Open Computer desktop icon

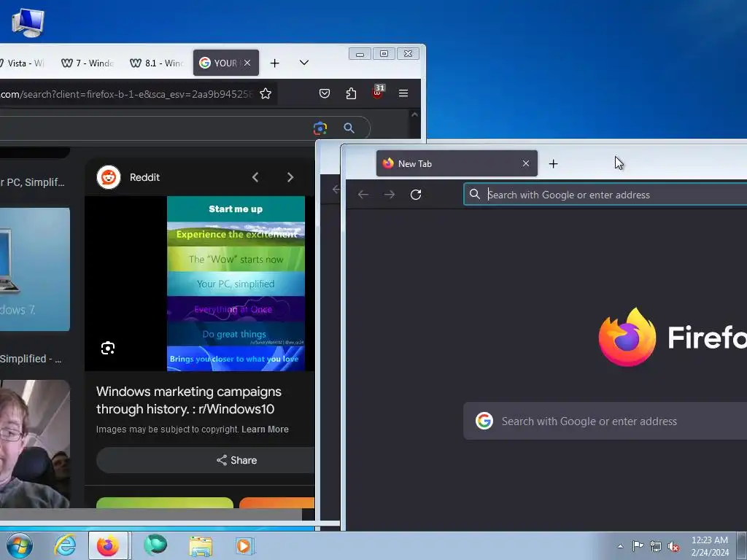[x=28, y=22]
